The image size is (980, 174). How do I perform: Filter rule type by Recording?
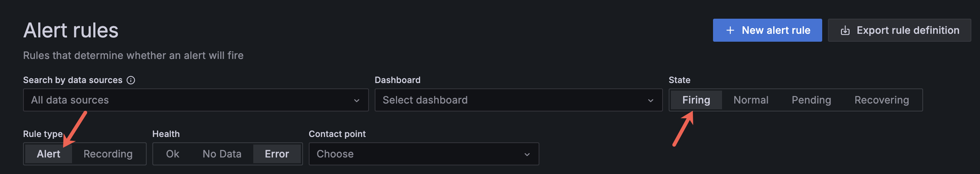(x=108, y=154)
